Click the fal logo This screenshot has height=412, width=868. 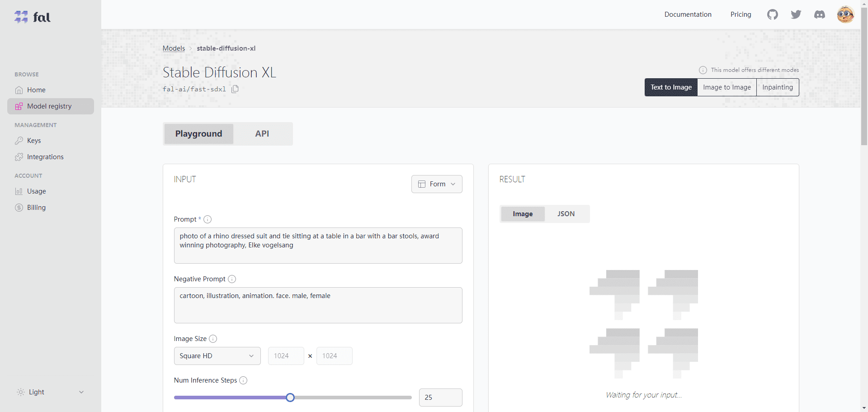pos(33,17)
